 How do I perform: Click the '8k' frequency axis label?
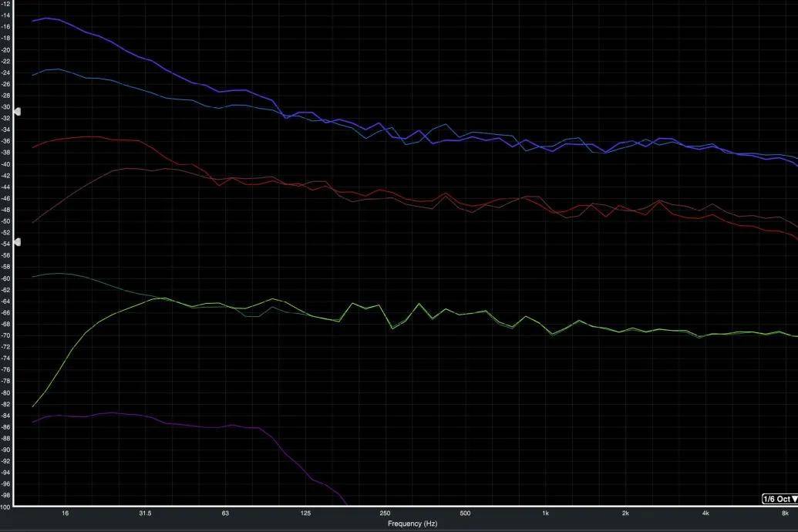coord(785,513)
